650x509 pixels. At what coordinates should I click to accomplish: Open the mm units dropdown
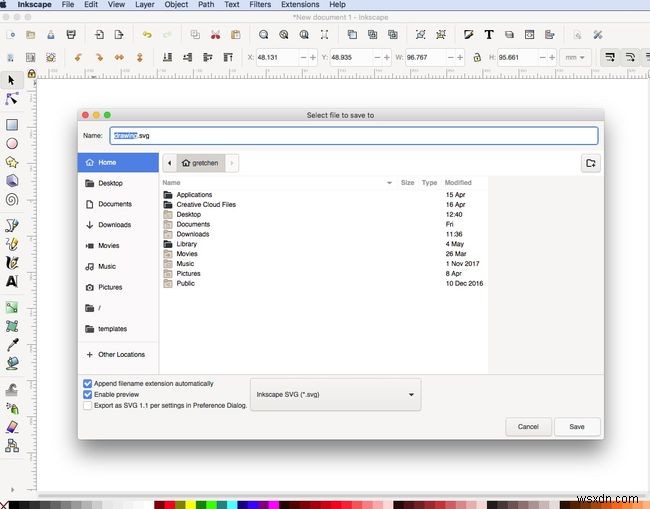(x=575, y=58)
